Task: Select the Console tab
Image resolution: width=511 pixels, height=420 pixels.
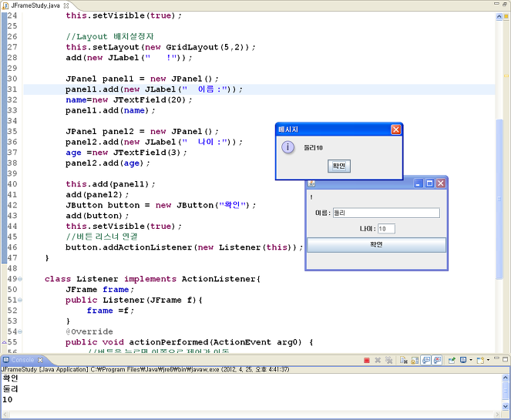Action: pos(22,360)
